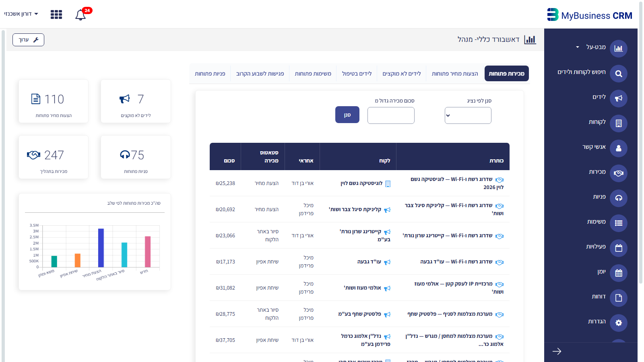Open Reports document icon in sidebar
Viewport: 644px width, 362px height.
point(619,298)
